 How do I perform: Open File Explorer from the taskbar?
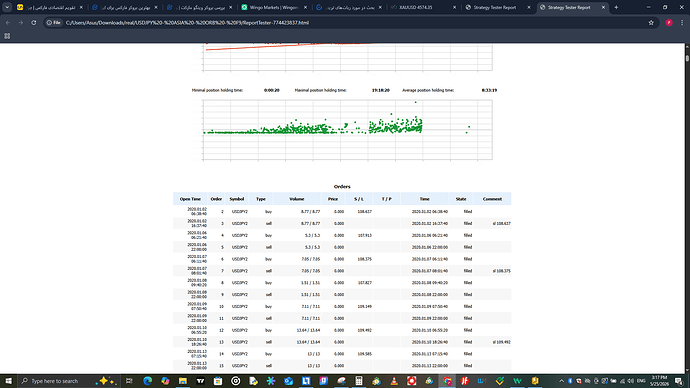pos(183,381)
